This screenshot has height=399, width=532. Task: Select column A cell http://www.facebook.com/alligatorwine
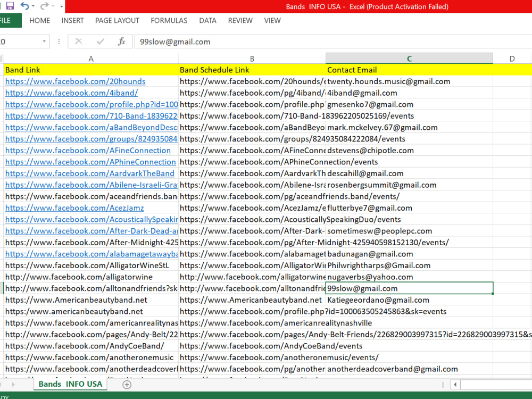point(91,277)
